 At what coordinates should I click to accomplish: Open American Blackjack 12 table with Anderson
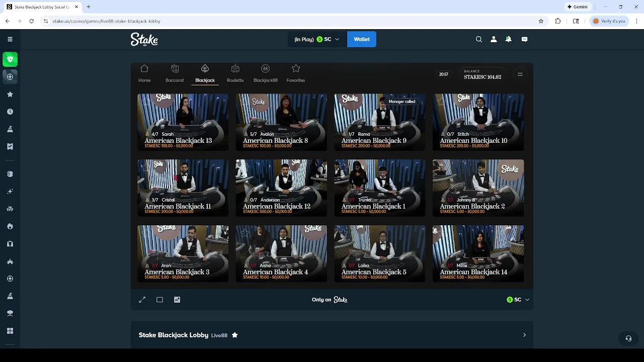(x=281, y=188)
